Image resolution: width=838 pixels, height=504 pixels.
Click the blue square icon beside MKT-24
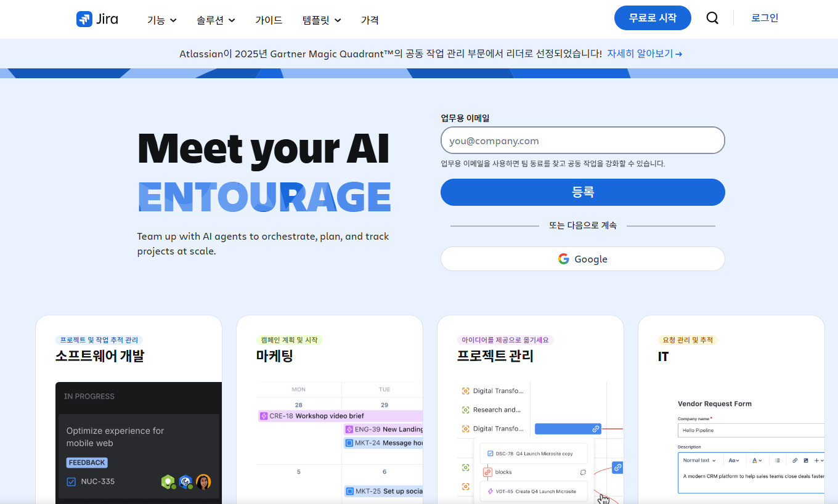pyautogui.click(x=349, y=443)
